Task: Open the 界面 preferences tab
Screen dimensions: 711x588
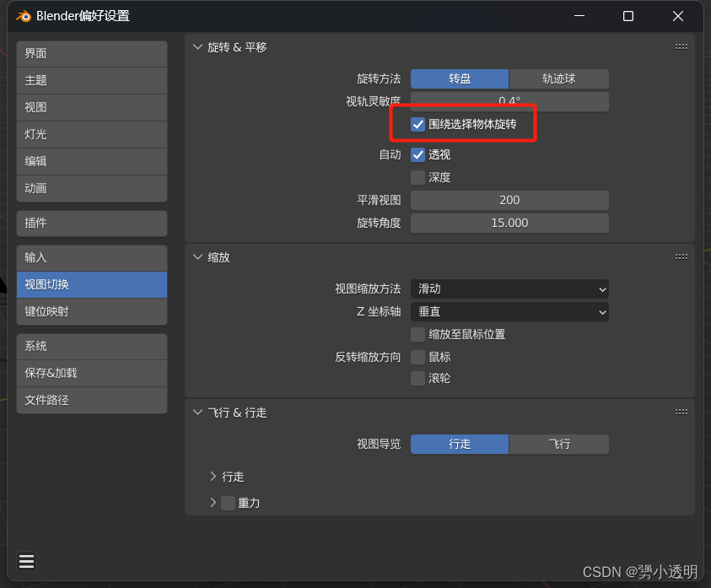Action: click(92, 54)
